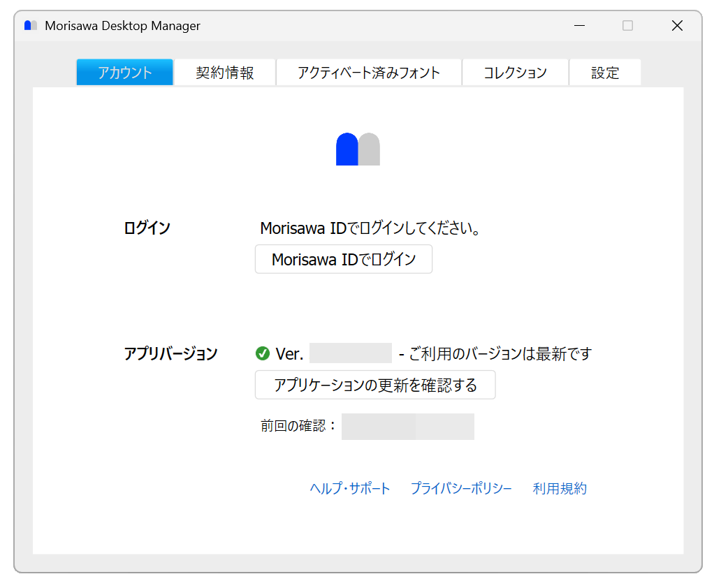714x588 pixels.
Task: Close the Morisawa Desktop Manager window
Action: click(677, 25)
